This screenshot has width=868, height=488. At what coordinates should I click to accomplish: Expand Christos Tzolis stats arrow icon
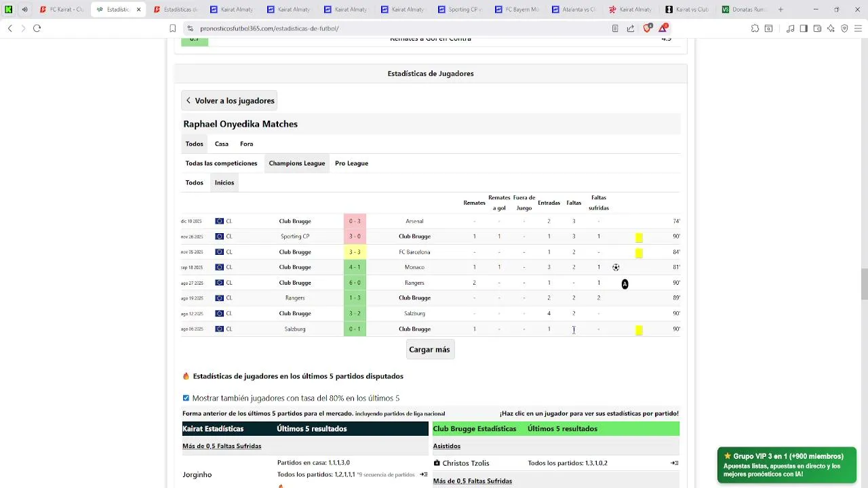coord(675,463)
